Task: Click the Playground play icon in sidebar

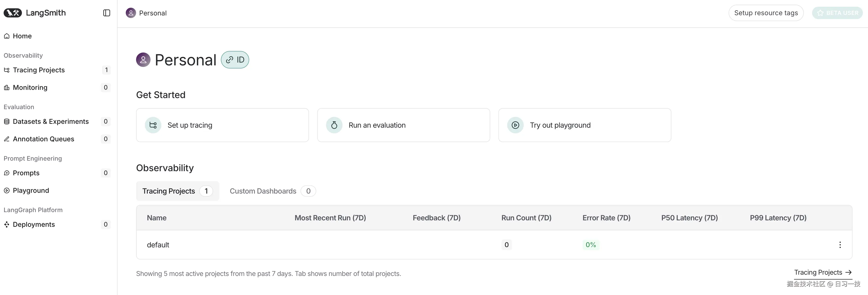Action: point(7,190)
